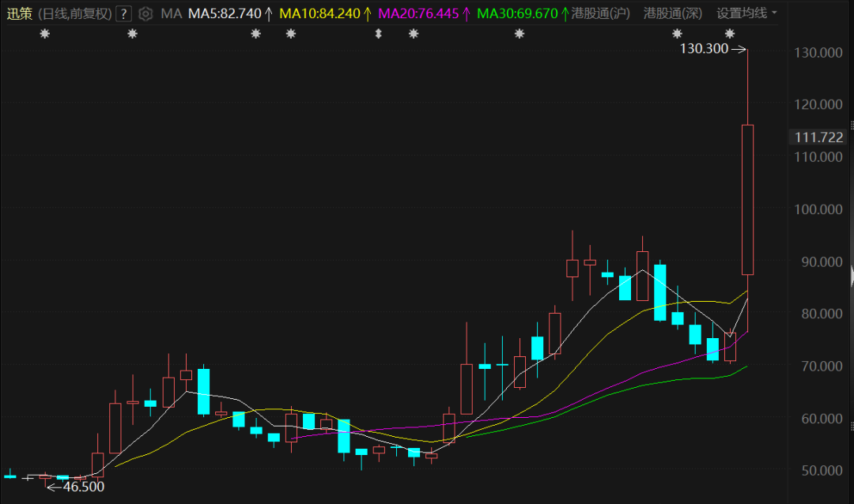Open the indicator settings gear icon
This screenshot has width=854, height=504.
[145, 13]
